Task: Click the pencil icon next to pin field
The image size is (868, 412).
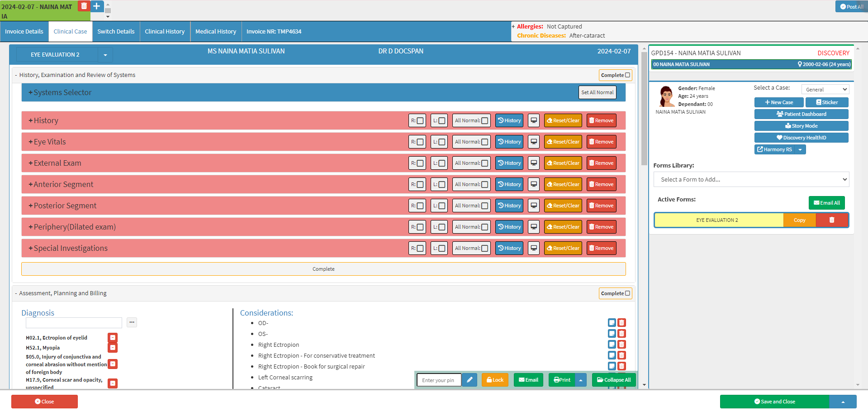Action: click(x=470, y=380)
